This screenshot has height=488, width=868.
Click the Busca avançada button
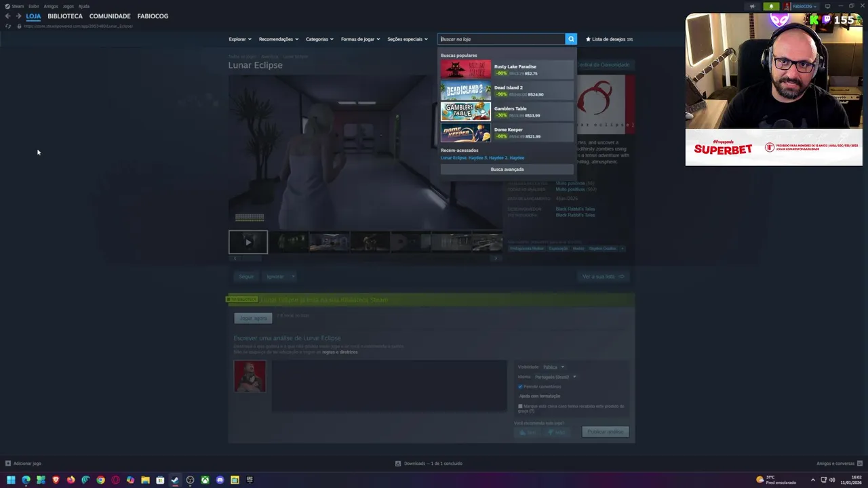point(507,169)
